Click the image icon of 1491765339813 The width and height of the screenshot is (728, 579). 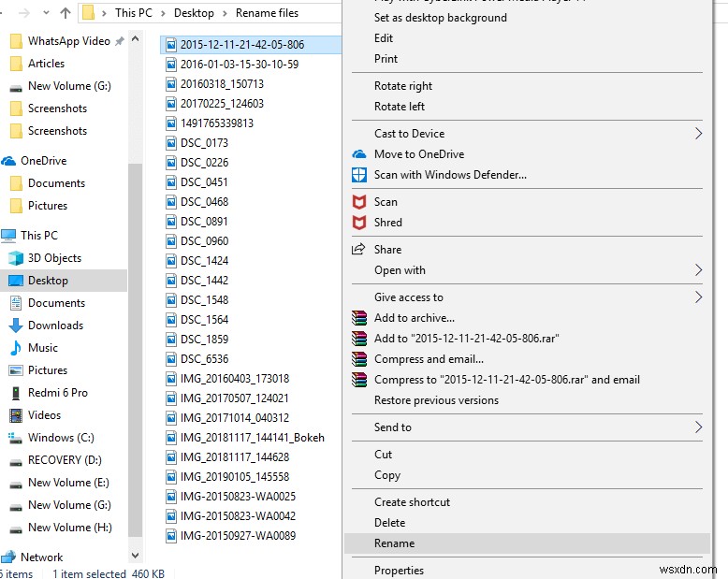(171, 123)
